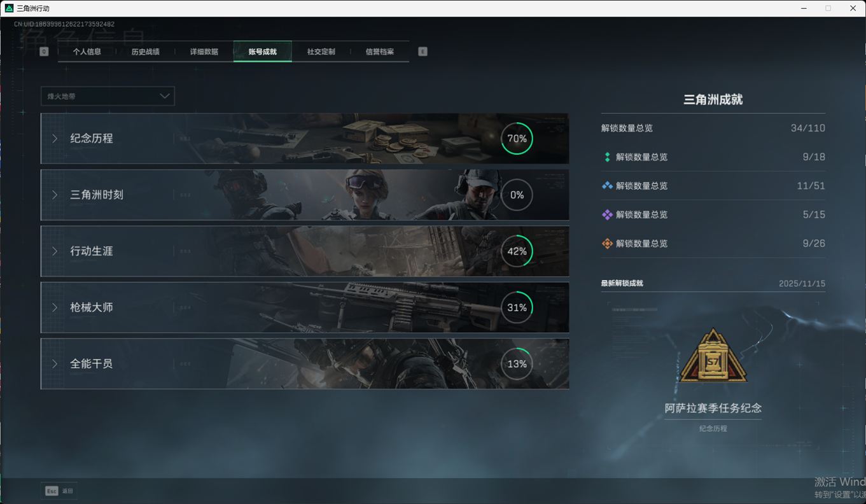This screenshot has height=504, width=866.
Task: Go to the 详细数据 tab
Action: [204, 52]
